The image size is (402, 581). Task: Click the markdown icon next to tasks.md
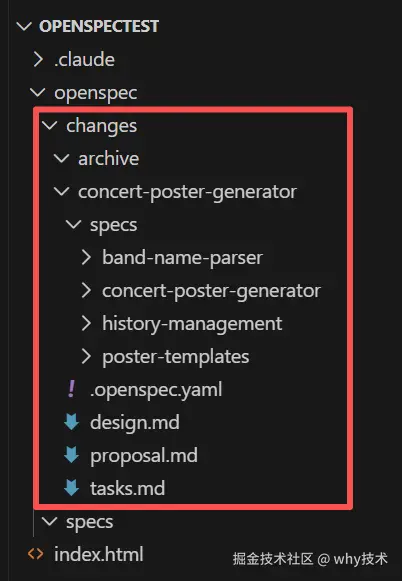72,488
